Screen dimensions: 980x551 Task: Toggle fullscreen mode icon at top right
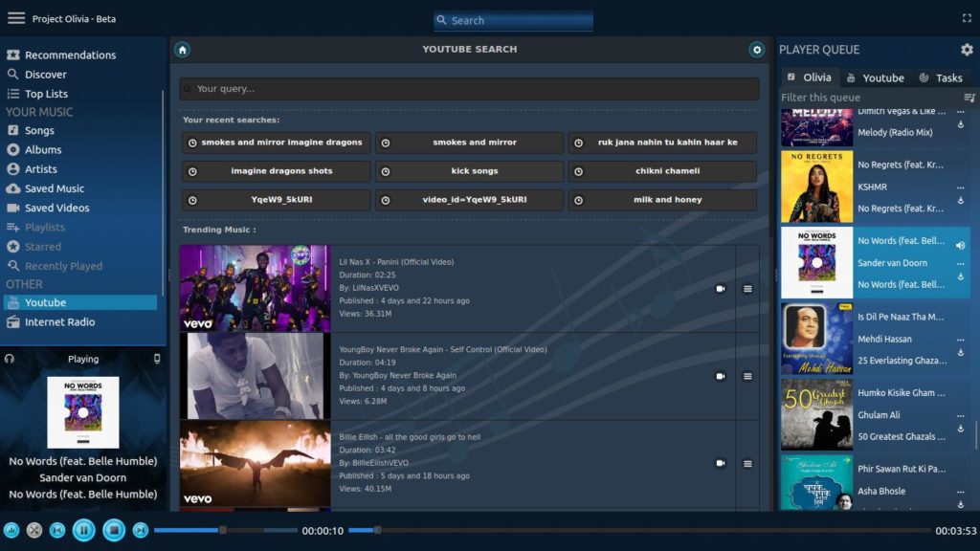point(967,18)
